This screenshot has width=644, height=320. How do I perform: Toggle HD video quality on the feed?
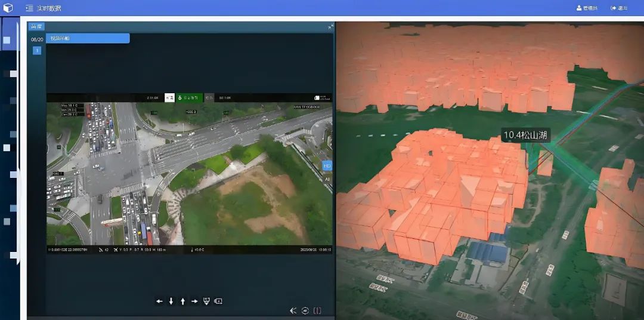click(327, 167)
